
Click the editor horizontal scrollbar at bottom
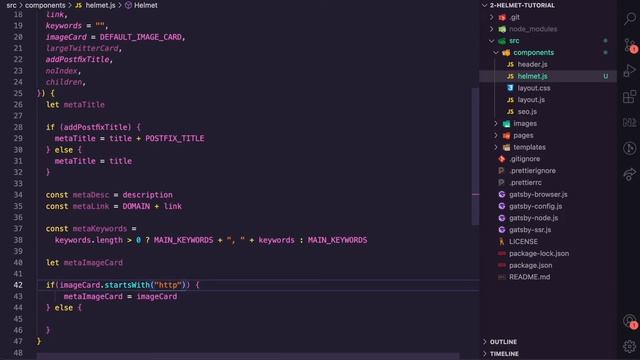(x=248, y=356)
